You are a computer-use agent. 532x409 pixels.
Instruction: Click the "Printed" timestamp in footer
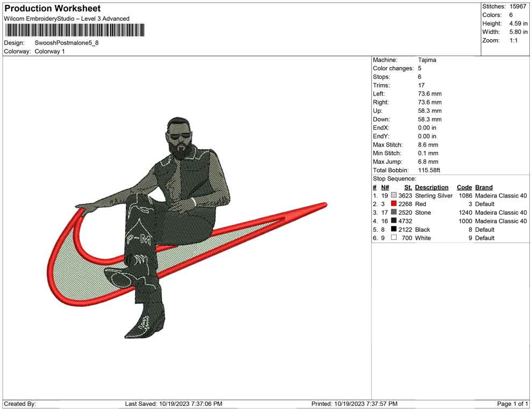pyautogui.click(x=354, y=404)
